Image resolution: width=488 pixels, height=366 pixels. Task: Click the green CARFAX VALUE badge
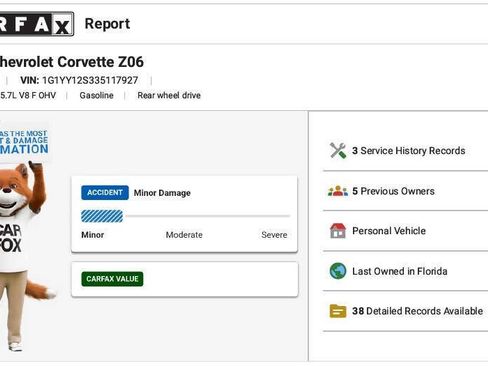tap(112, 279)
